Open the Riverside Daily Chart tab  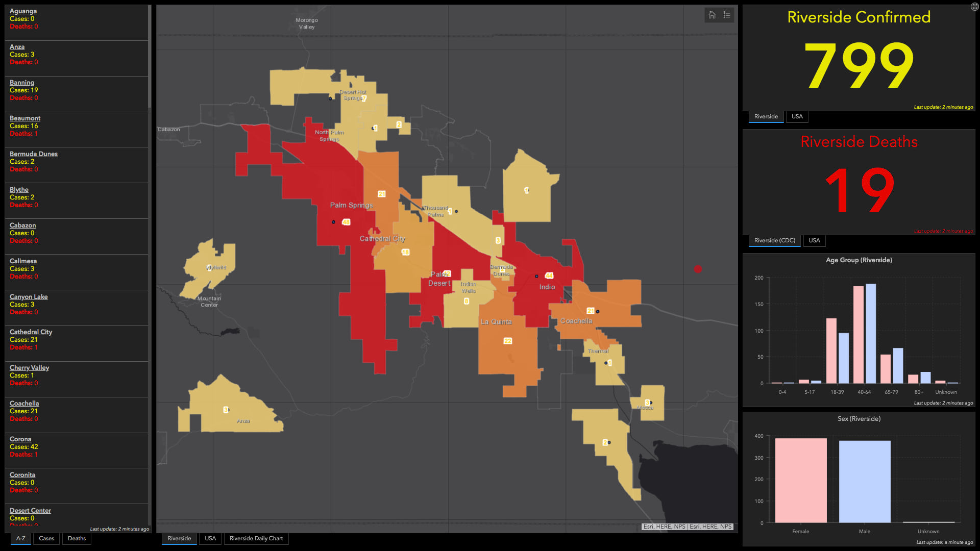click(256, 538)
